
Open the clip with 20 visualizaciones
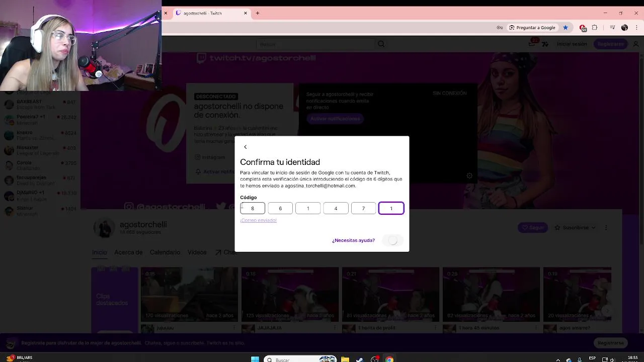(x=577, y=295)
